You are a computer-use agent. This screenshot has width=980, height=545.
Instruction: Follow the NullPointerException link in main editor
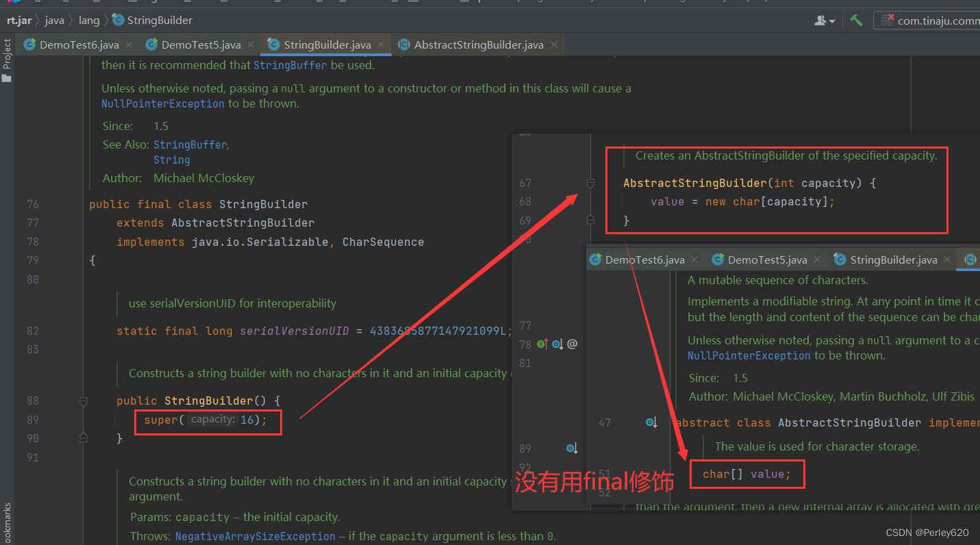click(x=163, y=104)
